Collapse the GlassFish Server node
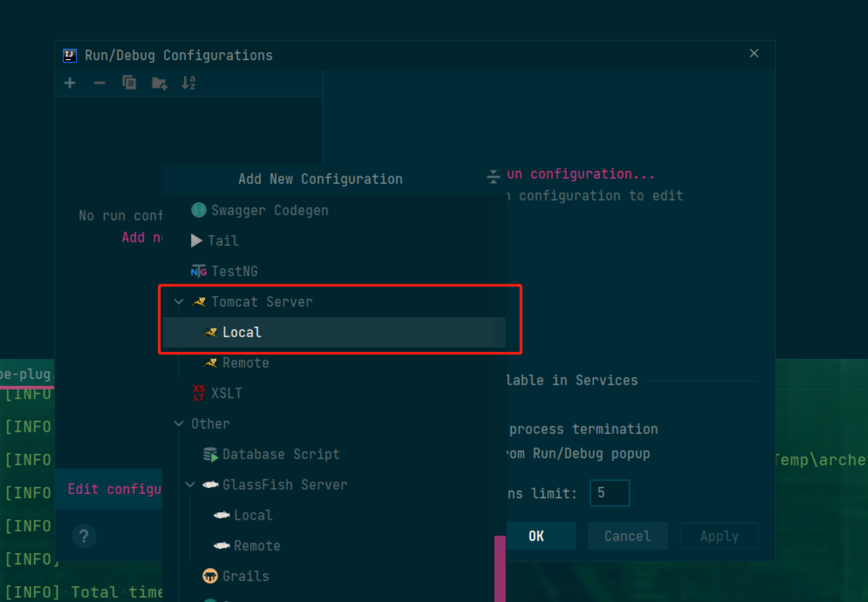The height and width of the screenshot is (602, 868). (190, 485)
